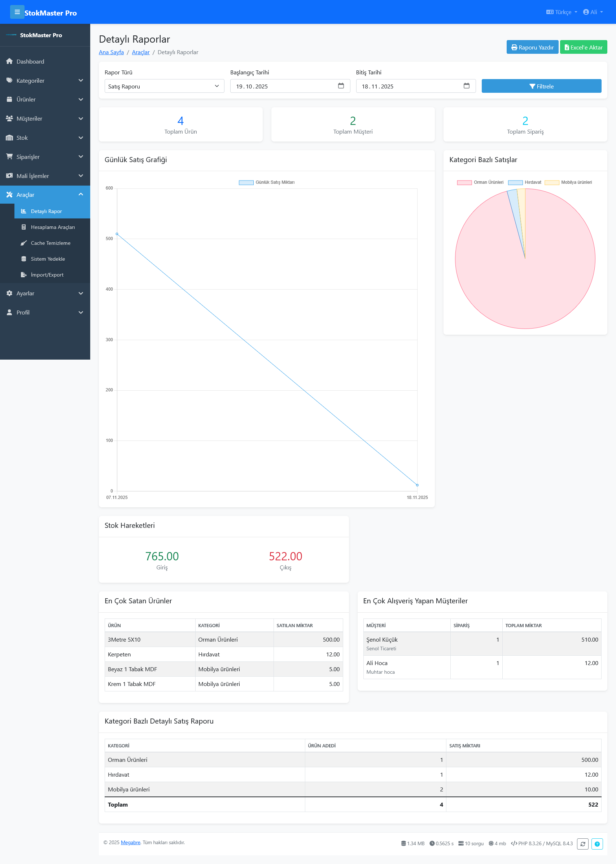616x864 pixels.
Task: Click the Başlangıç Tarihi date field
Action: tap(290, 86)
